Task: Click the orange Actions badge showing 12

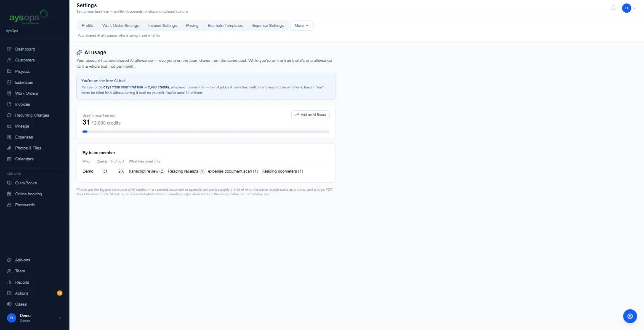Action: (60, 293)
